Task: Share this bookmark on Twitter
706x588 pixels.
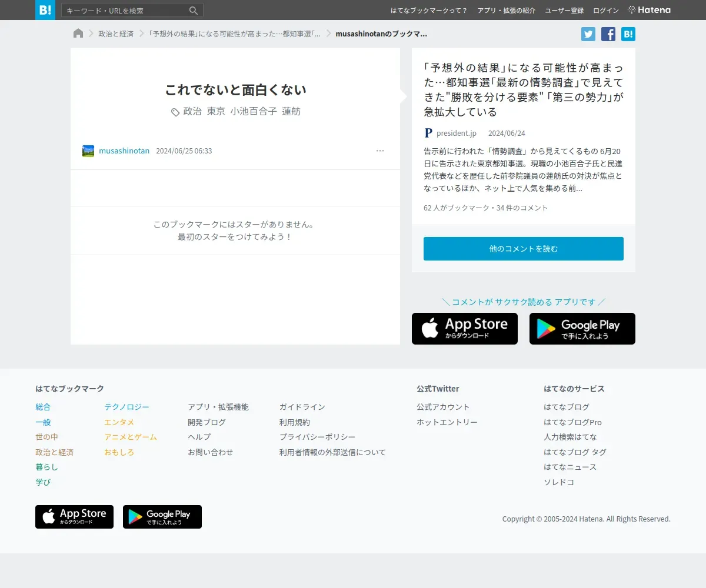Action: (588, 34)
